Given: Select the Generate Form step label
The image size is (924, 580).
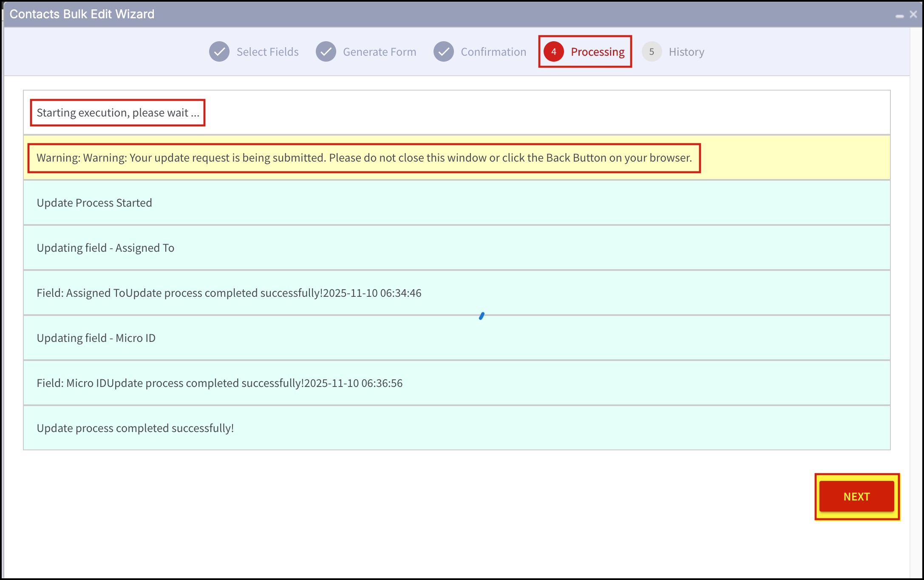Looking at the screenshot, I should 379,52.
